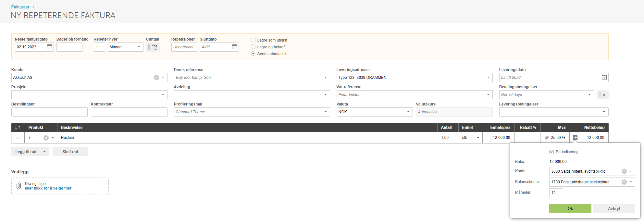Collapse icon beside Betalingsbetingelser
The width and height of the screenshot is (644, 222).
pos(603,95)
